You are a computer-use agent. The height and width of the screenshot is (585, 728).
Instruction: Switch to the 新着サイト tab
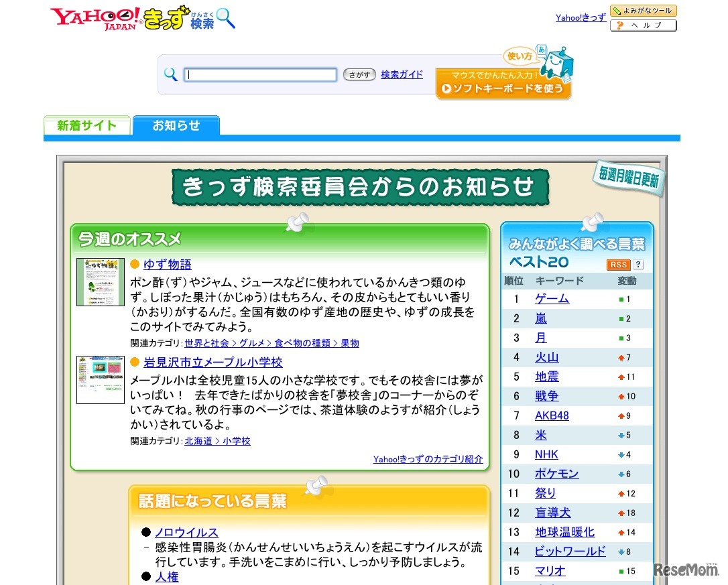(87, 125)
